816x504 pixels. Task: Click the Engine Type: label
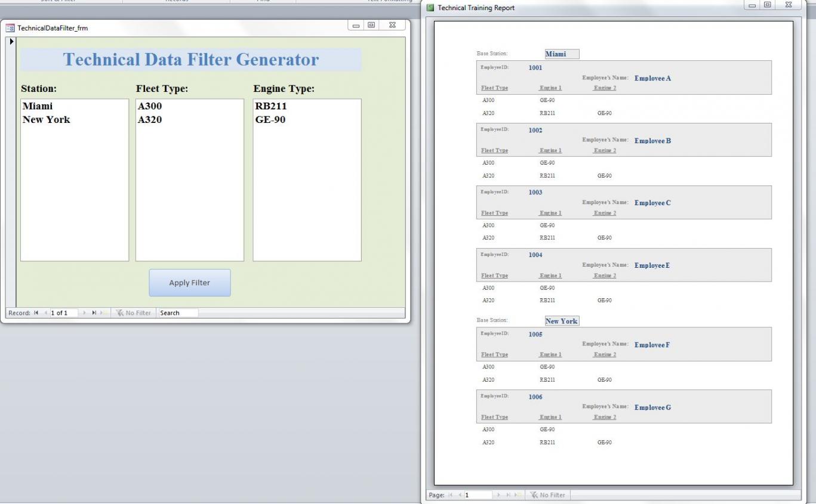coord(284,89)
